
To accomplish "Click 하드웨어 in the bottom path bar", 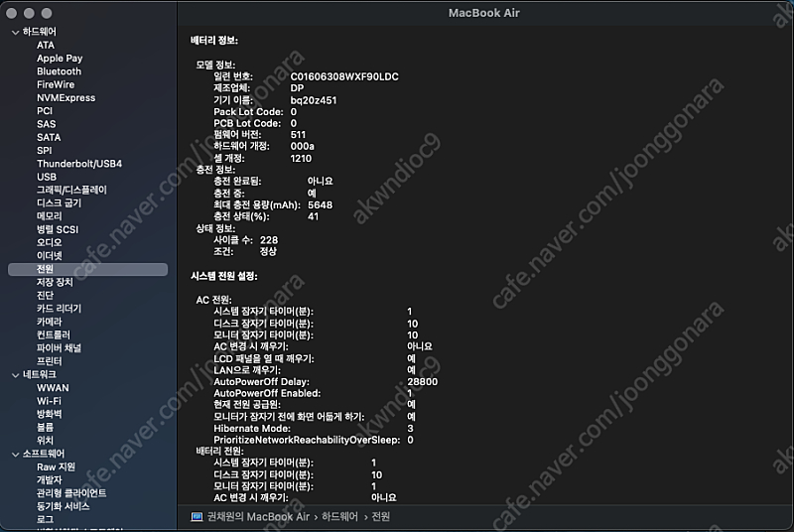I will pyautogui.click(x=339, y=517).
